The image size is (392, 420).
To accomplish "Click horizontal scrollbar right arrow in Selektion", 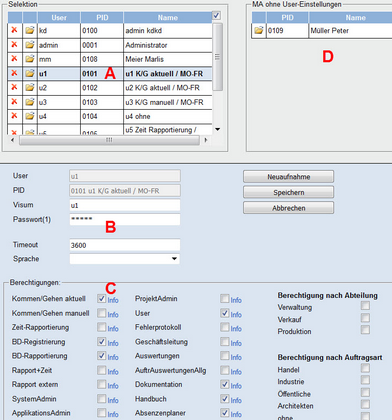I will point(206,140).
